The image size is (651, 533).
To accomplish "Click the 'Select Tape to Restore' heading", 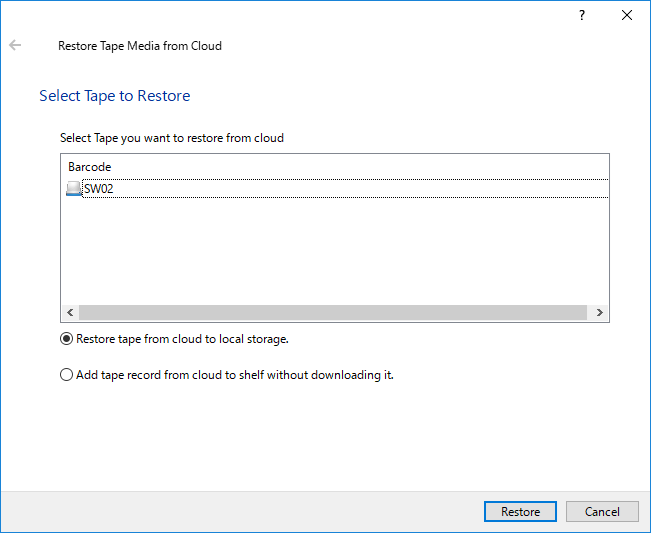I will pyautogui.click(x=115, y=96).
